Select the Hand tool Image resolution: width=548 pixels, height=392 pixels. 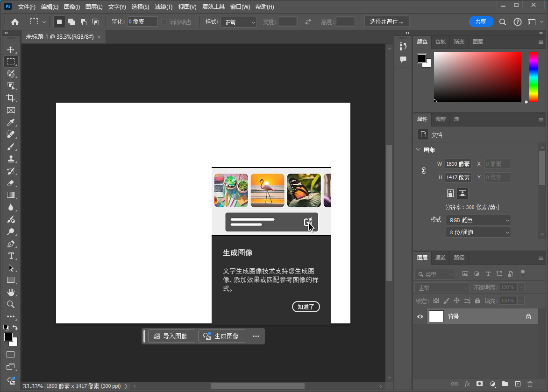point(10,292)
